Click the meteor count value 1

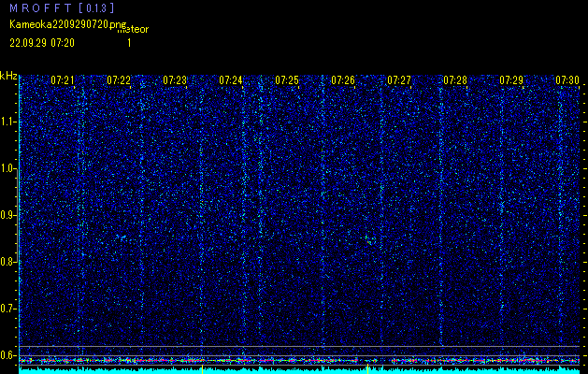(x=129, y=43)
